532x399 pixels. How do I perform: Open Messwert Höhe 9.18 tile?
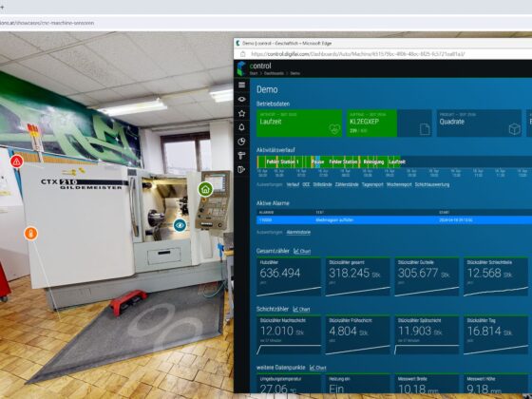496,384
